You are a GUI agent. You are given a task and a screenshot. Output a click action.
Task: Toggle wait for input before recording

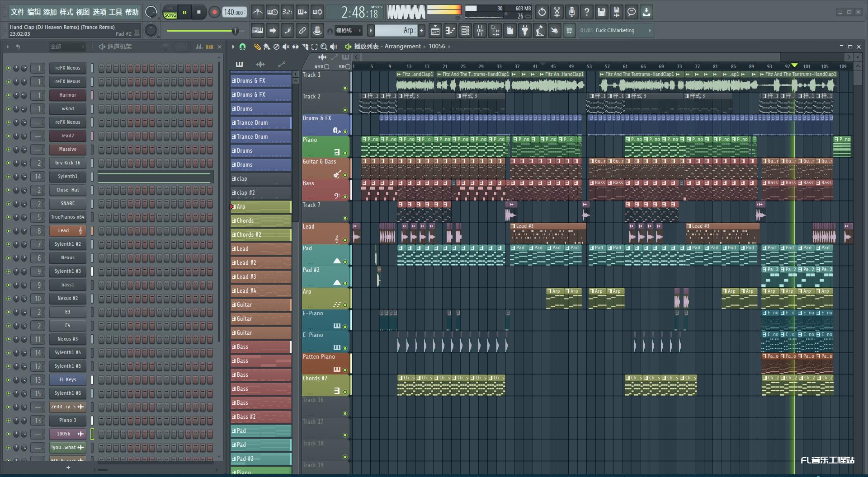coord(272,12)
